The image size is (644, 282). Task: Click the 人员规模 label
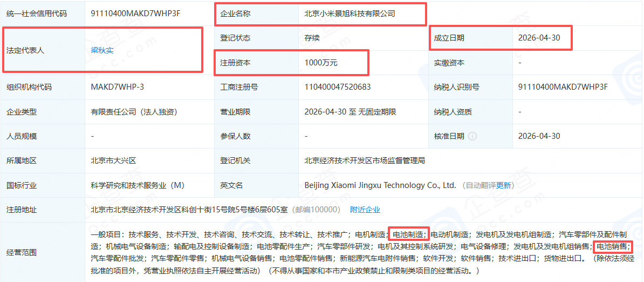[x=22, y=136]
